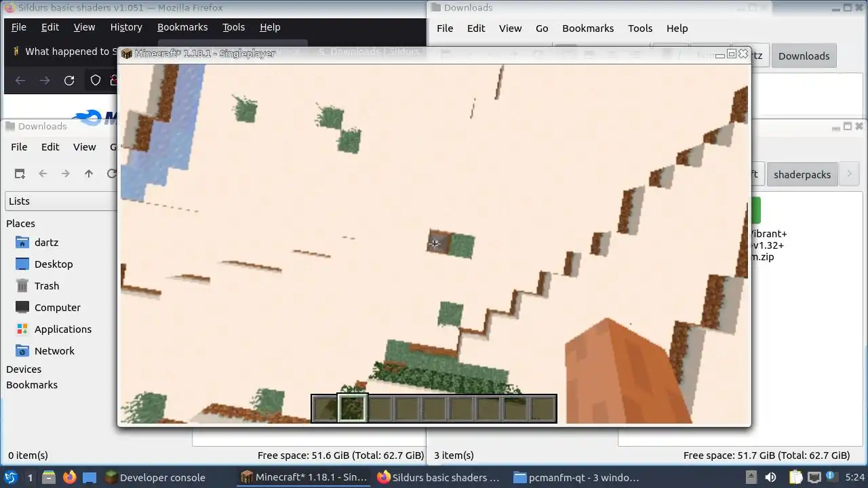Open View menu in left Downloads window
Image resolution: width=868 pixels, height=488 pixels.
coord(84,147)
